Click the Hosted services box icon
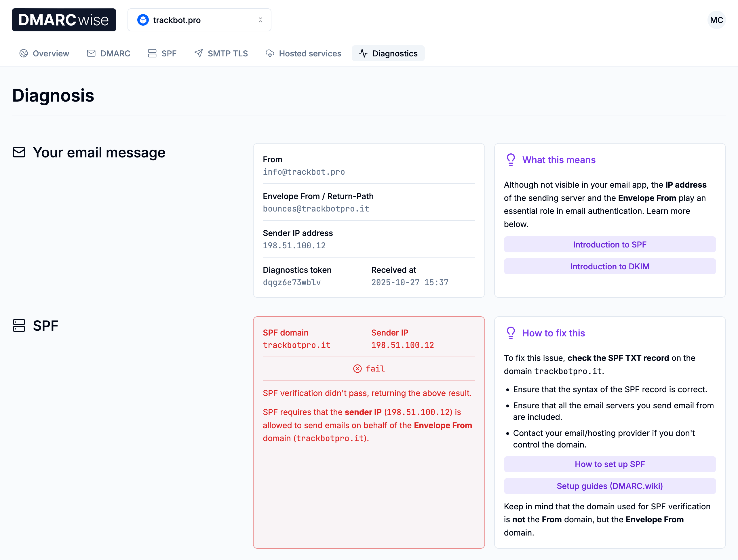This screenshot has width=738, height=560. coord(270,53)
